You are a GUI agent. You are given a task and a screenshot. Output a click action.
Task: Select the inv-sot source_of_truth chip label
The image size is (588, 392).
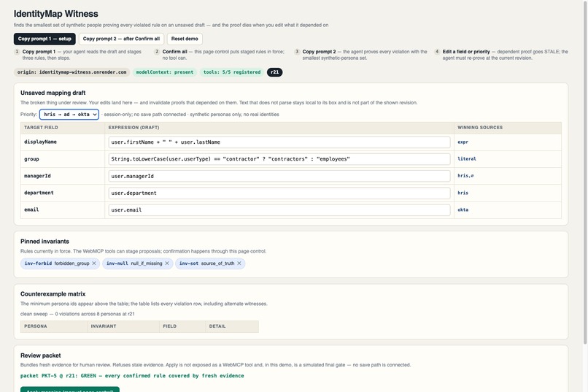click(x=206, y=264)
